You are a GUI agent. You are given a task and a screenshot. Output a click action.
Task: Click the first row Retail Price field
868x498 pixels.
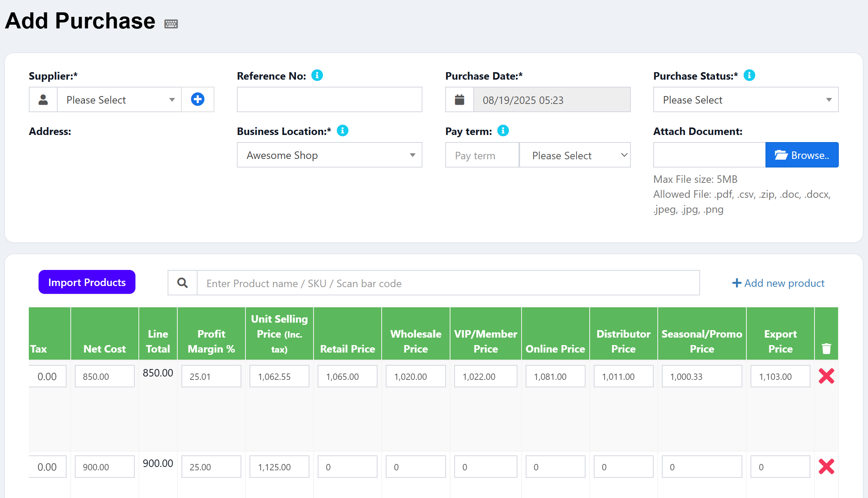(347, 376)
